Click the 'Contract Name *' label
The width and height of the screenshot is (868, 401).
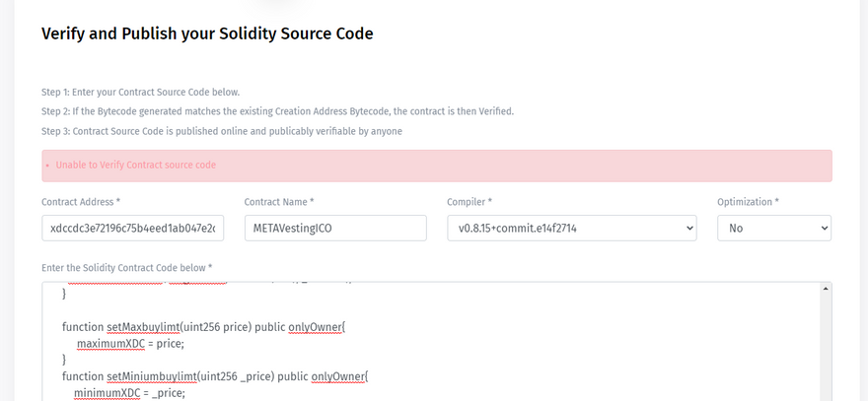(279, 202)
